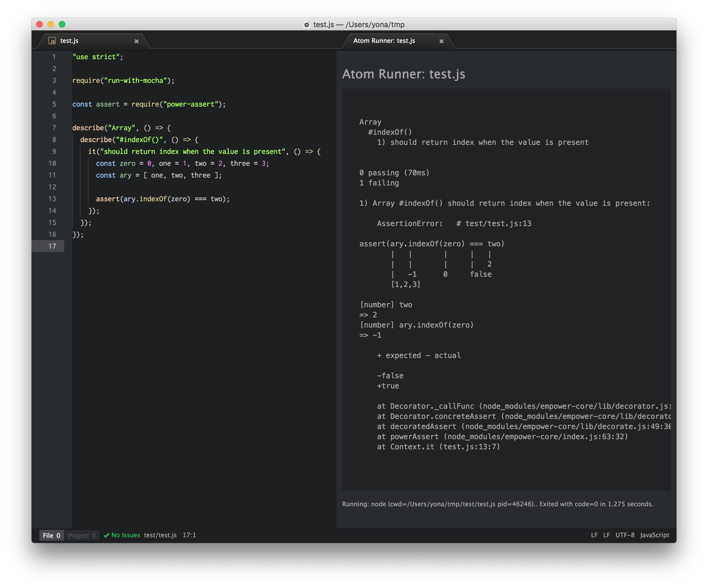708x588 pixels.
Task: Click the No Issues status label
Action: coord(125,535)
